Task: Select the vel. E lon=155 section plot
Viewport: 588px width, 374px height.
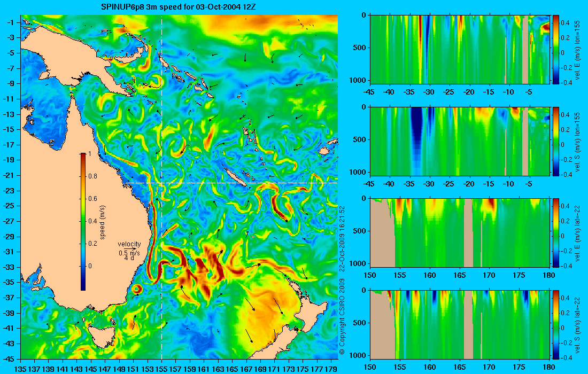Action: tap(460, 50)
